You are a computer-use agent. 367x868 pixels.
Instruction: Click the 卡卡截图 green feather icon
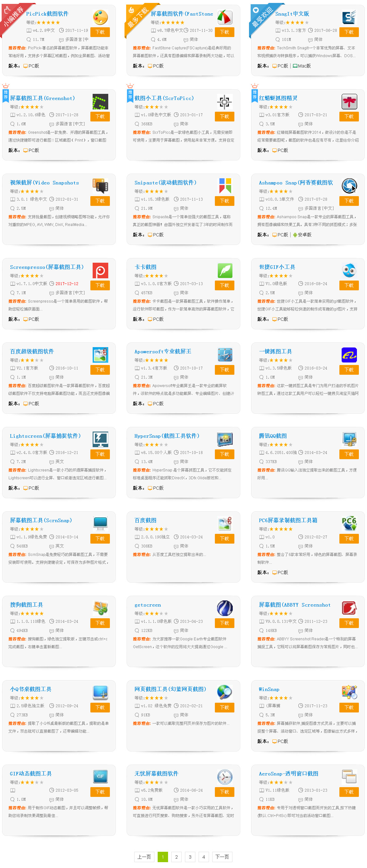tap(225, 270)
